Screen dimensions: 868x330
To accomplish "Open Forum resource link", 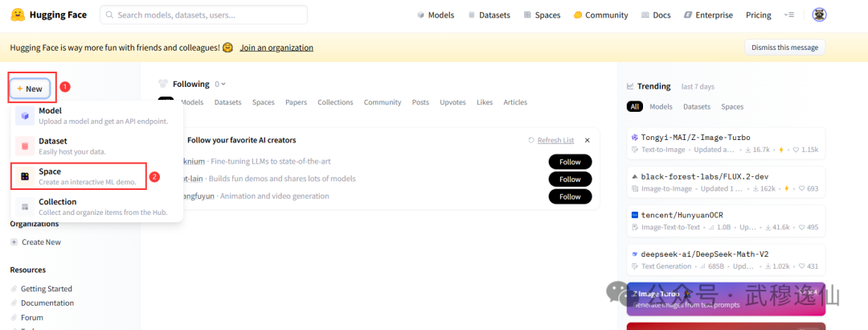I will 31,317.
